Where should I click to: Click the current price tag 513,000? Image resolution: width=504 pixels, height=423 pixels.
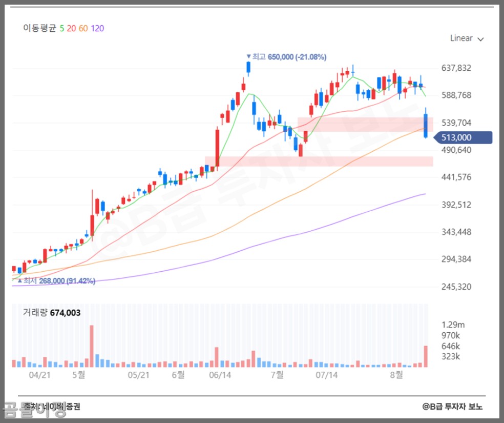[x=463, y=137]
